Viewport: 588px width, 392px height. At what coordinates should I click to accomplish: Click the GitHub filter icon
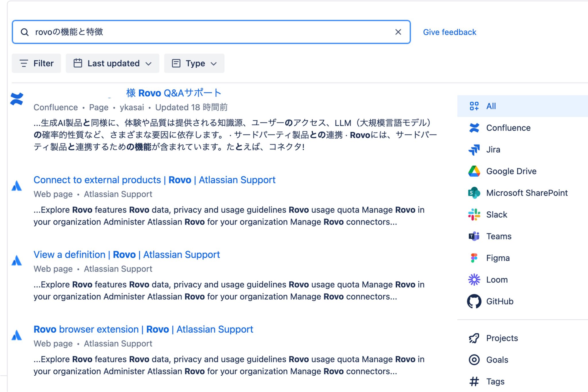click(474, 301)
